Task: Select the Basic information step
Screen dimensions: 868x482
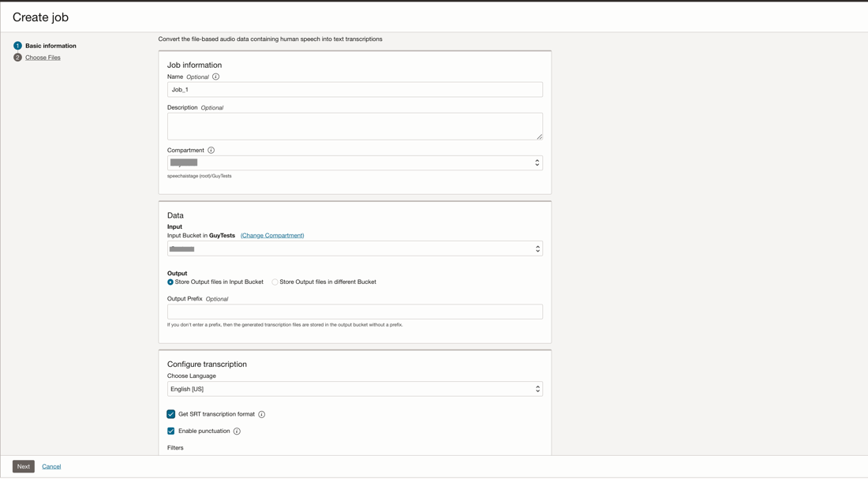Action: point(51,46)
